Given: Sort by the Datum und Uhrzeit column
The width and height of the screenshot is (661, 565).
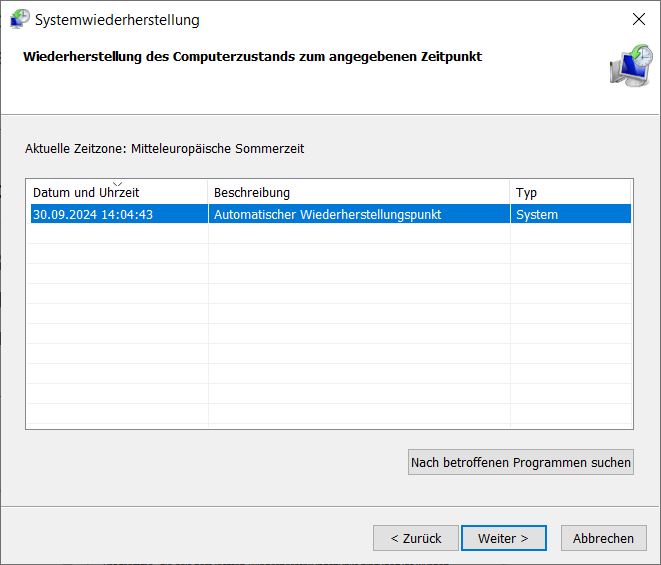Looking at the screenshot, I should 117,192.
